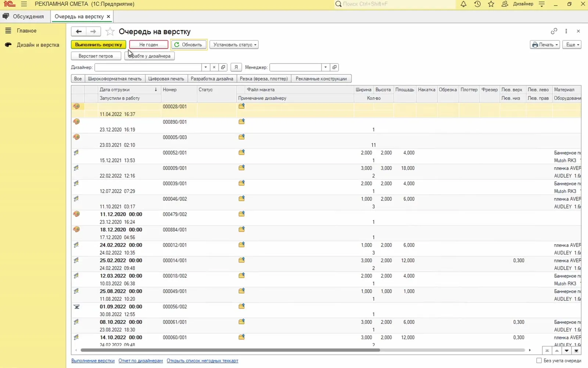Image resolution: width=588 pixels, height=368 pixels.
Task: Enable Без учета очереди checkbox
Action: point(539,361)
